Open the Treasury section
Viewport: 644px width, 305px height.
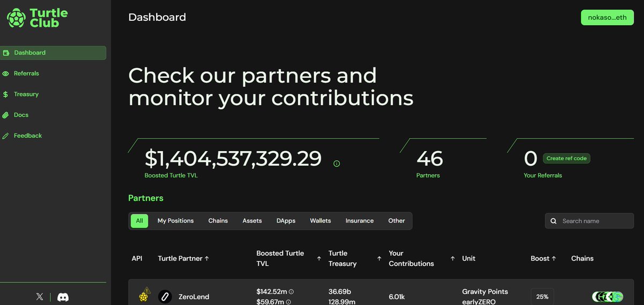26,94
